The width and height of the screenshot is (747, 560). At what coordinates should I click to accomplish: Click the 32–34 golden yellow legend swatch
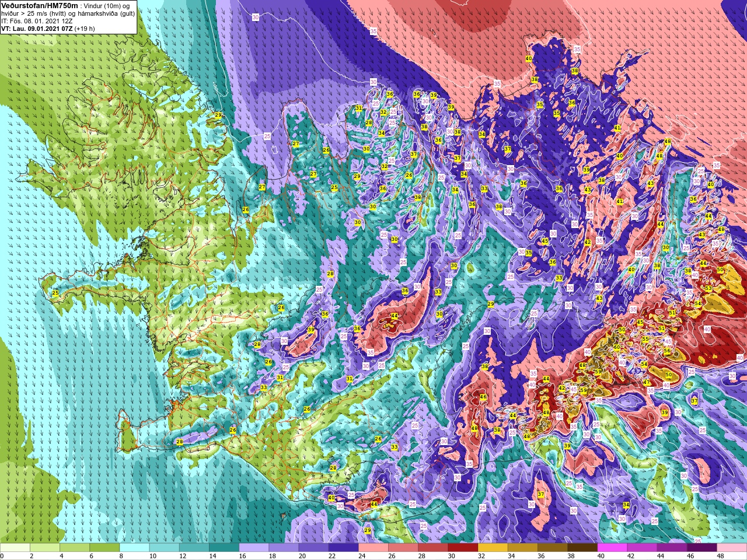(493, 547)
